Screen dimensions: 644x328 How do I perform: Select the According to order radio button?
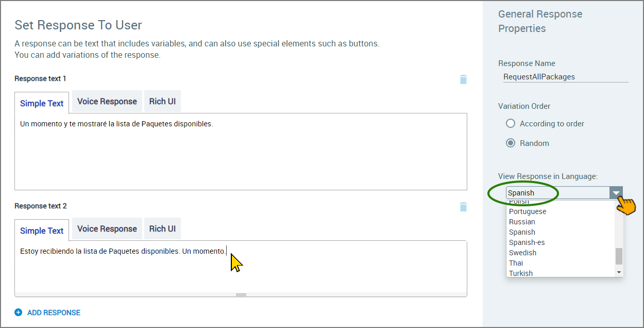pos(511,123)
